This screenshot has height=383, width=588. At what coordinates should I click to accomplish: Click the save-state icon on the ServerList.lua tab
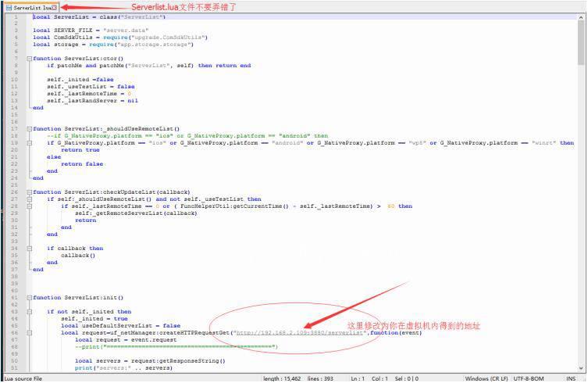pyautogui.click(x=9, y=7)
